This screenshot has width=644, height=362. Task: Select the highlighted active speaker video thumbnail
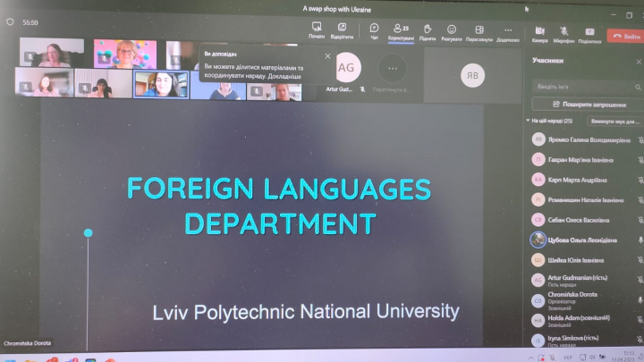tap(161, 85)
